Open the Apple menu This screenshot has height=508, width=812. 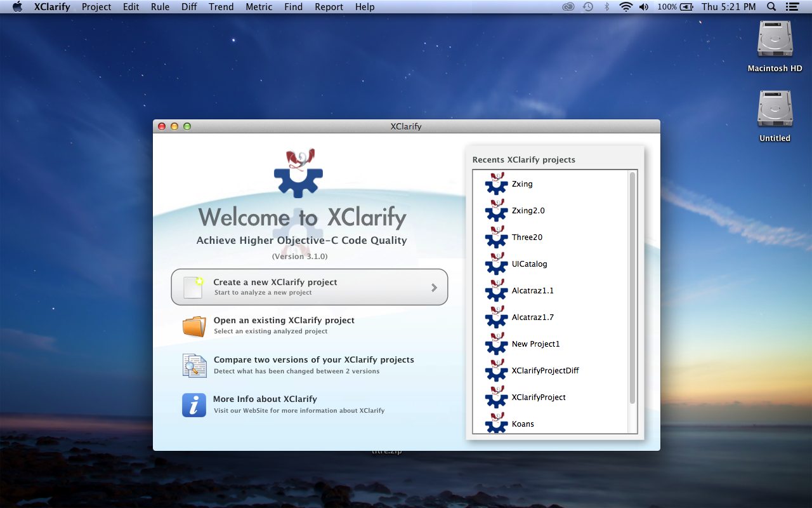click(17, 7)
